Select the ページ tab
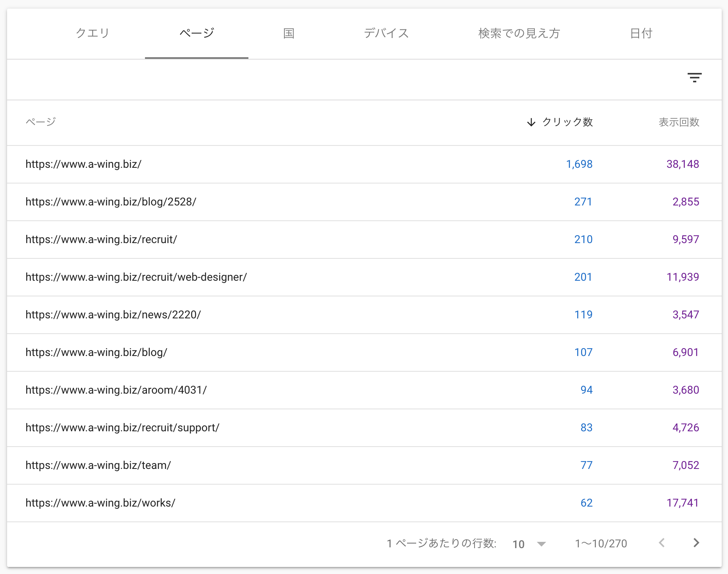Screen dimensions: 728x574 tap(197, 33)
